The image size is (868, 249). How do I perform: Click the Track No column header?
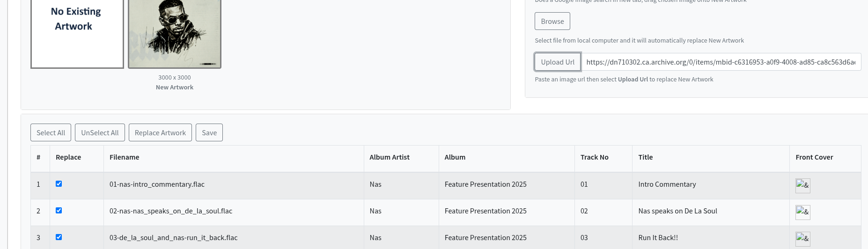coord(595,157)
